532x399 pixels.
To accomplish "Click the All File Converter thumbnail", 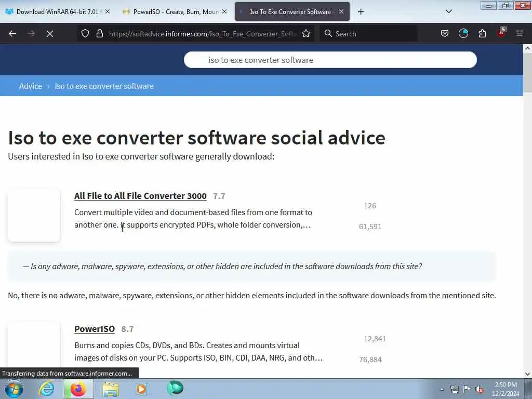I will [x=34, y=215].
